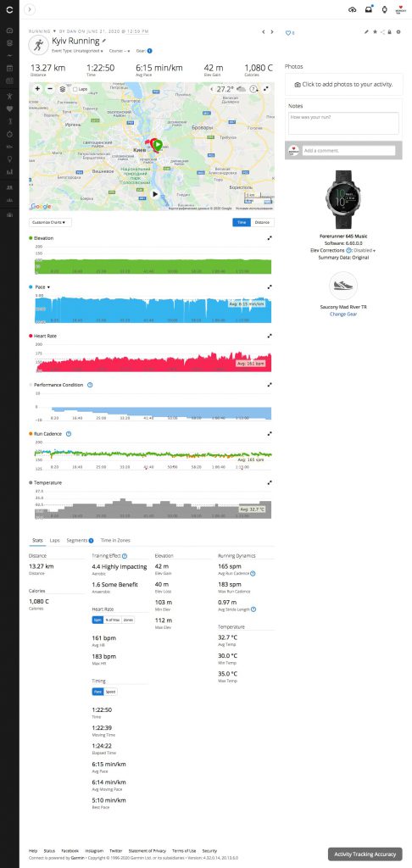Show heart rate in bpm
The image size is (412, 868).
(97, 620)
